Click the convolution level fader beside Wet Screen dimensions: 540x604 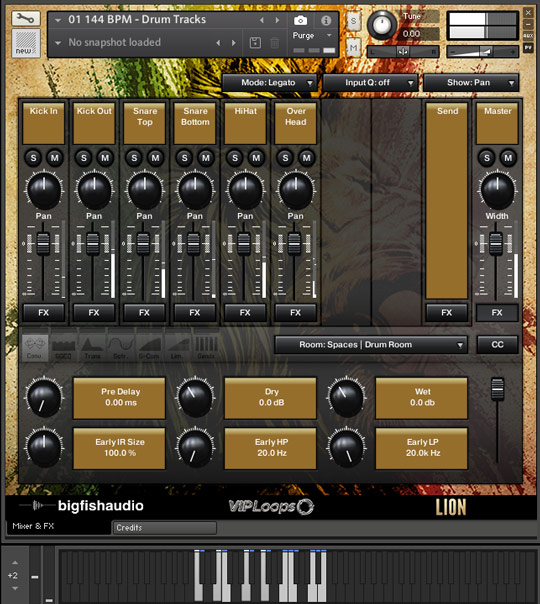click(x=497, y=389)
